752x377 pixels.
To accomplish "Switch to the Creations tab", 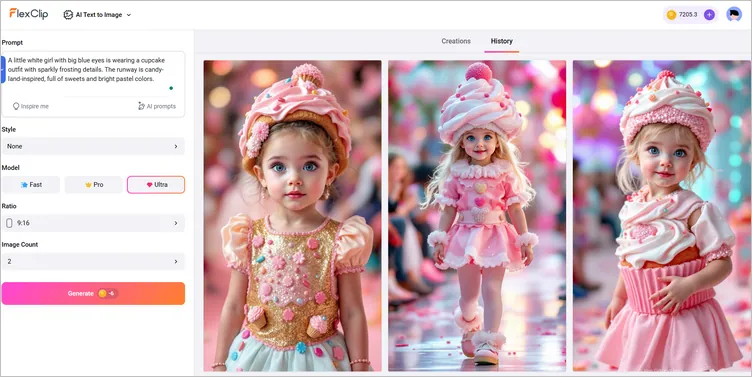I will [456, 41].
